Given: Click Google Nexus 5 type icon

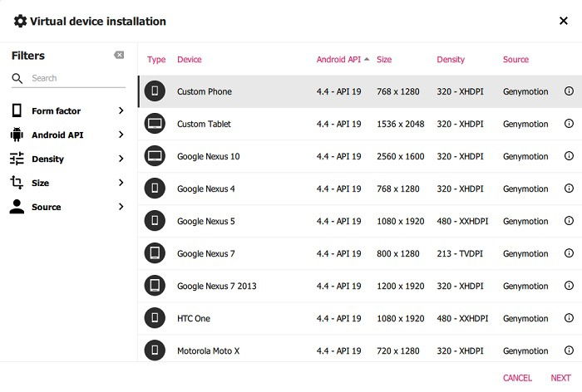Looking at the screenshot, I should coord(155,221).
